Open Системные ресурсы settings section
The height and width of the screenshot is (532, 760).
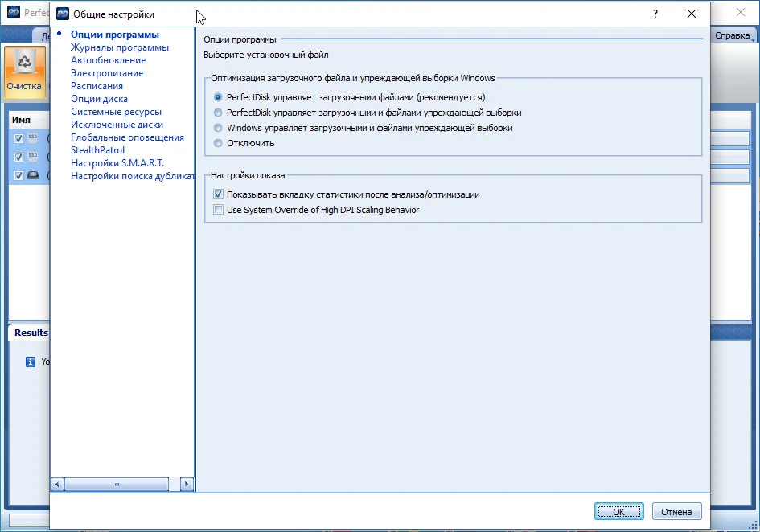tap(117, 112)
